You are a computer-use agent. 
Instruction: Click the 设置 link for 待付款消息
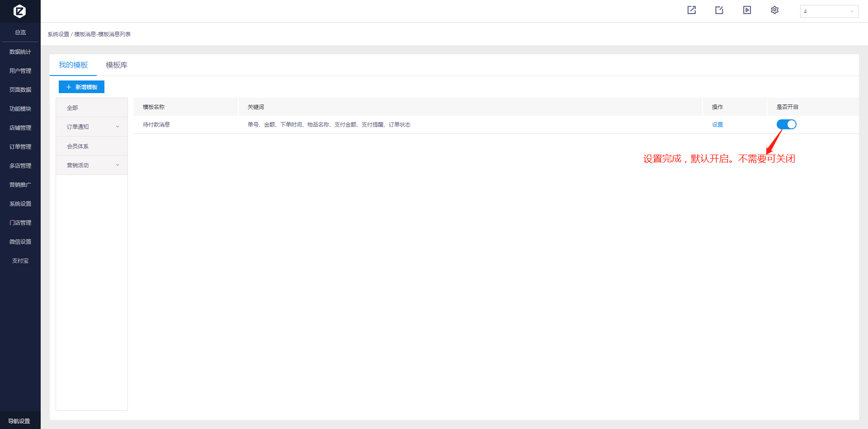click(x=717, y=125)
